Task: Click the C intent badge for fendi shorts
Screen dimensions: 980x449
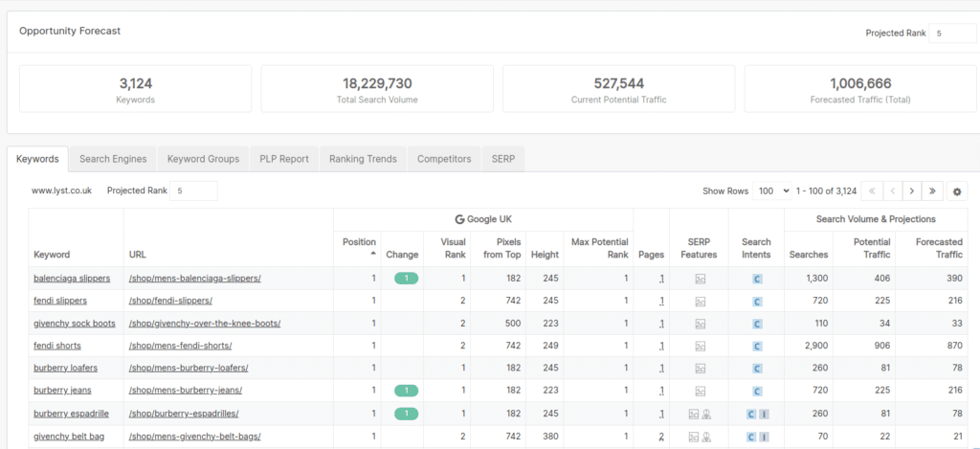Action: click(x=757, y=347)
